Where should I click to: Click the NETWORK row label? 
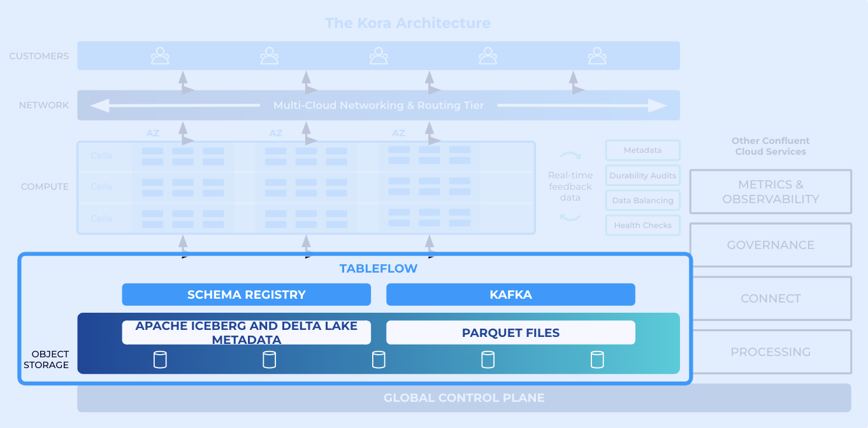click(44, 105)
